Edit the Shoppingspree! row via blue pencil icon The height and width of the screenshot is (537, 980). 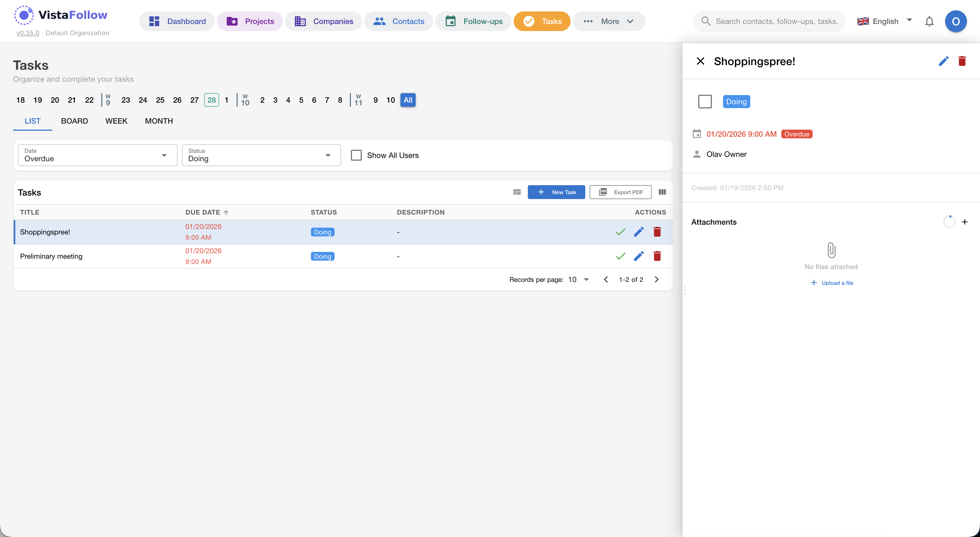tap(639, 231)
